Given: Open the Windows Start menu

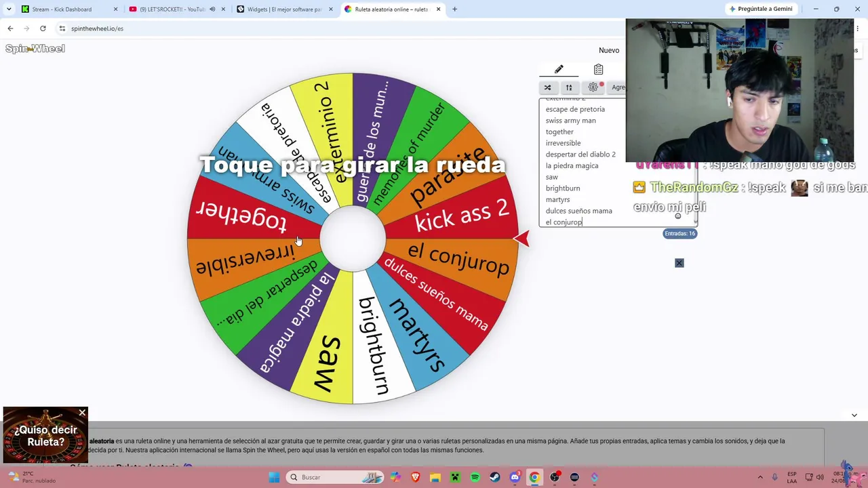Looking at the screenshot, I should [274, 477].
